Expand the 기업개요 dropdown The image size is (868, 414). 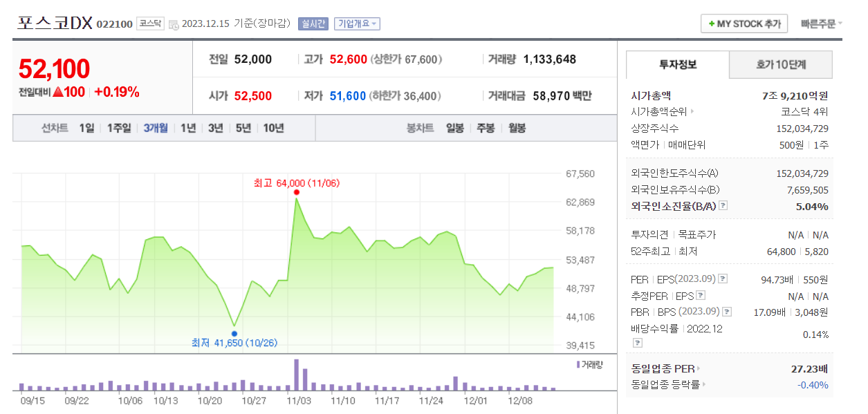click(x=357, y=23)
